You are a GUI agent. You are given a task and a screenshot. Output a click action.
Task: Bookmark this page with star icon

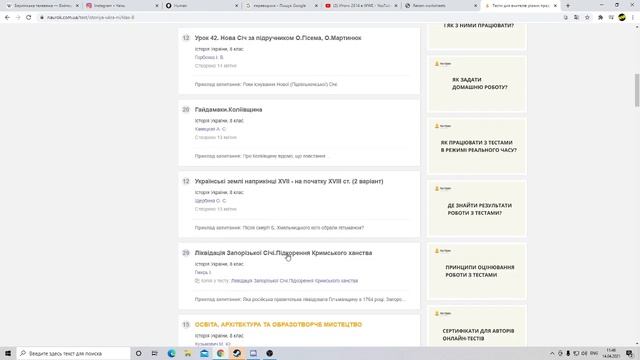(x=587, y=18)
